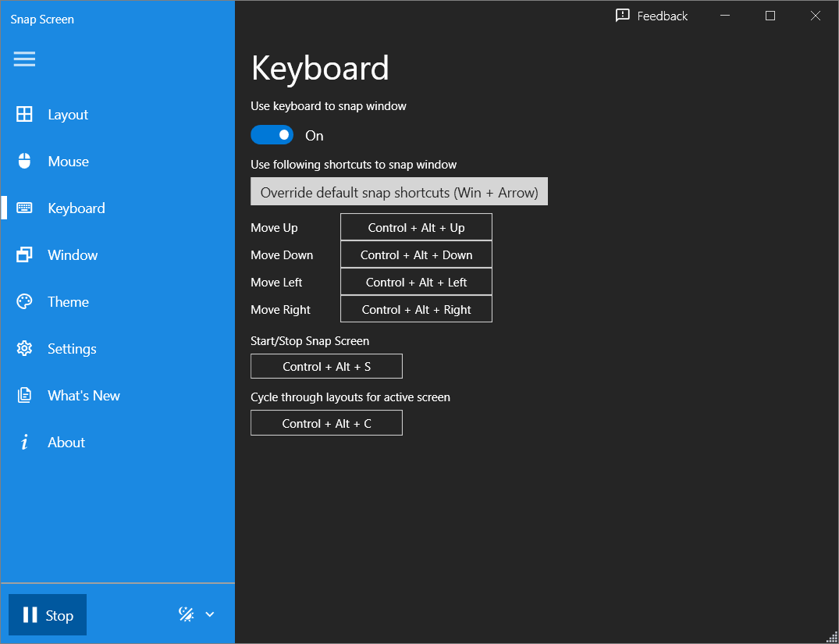
Task: Click the Stop button
Action: click(x=48, y=614)
